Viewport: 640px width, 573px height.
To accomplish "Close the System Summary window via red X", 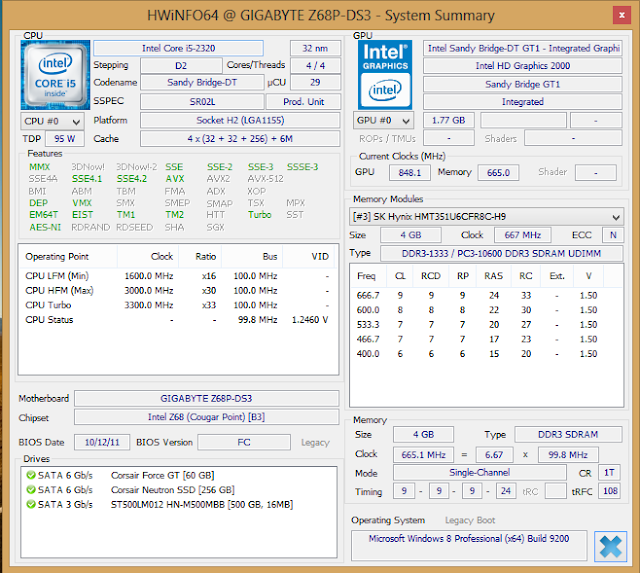I will [x=622, y=16].
